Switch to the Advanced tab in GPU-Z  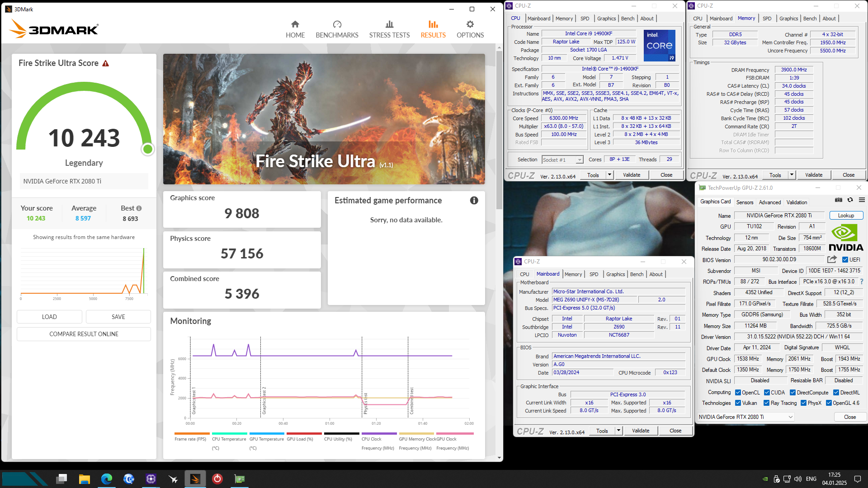[769, 202]
